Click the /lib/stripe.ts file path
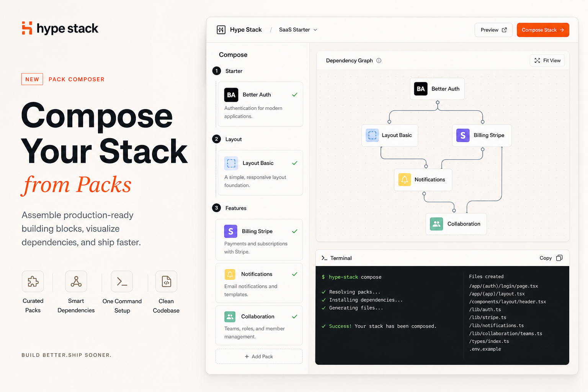The height and width of the screenshot is (392, 588). 488,317
